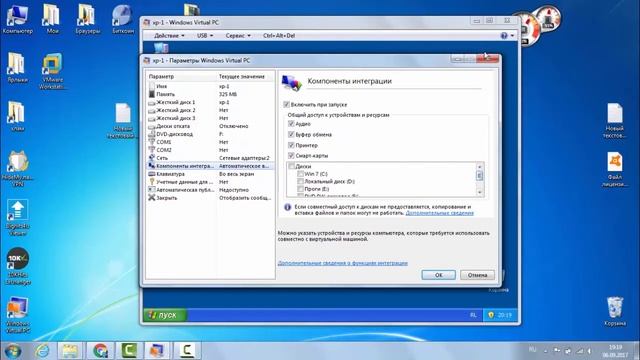Open VMware Workstation desktop shortcut
Image resolution: width=640 pixels, height=360 pixels.
[x=52, y=71]
